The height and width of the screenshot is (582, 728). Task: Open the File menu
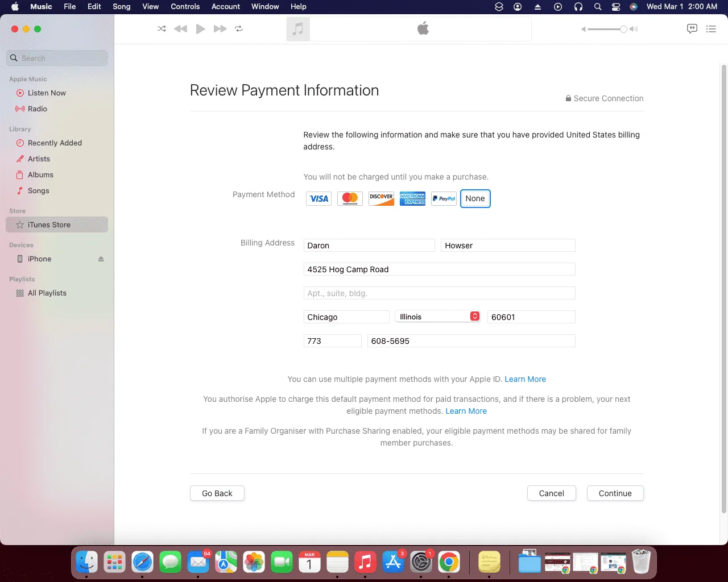pos(70,7)
